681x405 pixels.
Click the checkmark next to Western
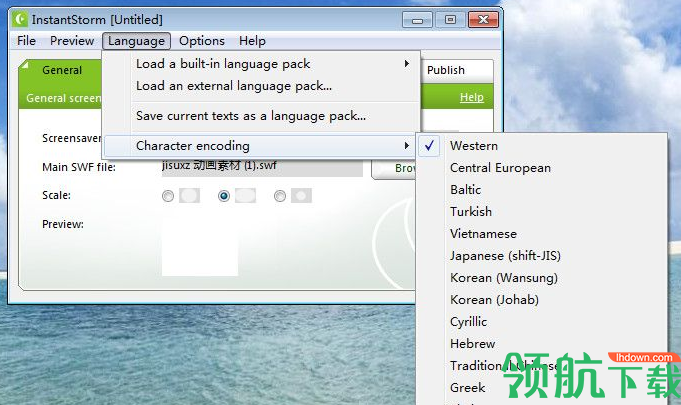(x=429, y=146)
